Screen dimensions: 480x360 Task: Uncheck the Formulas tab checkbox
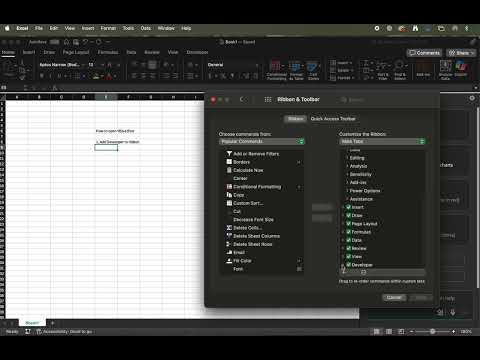[348, 232]
